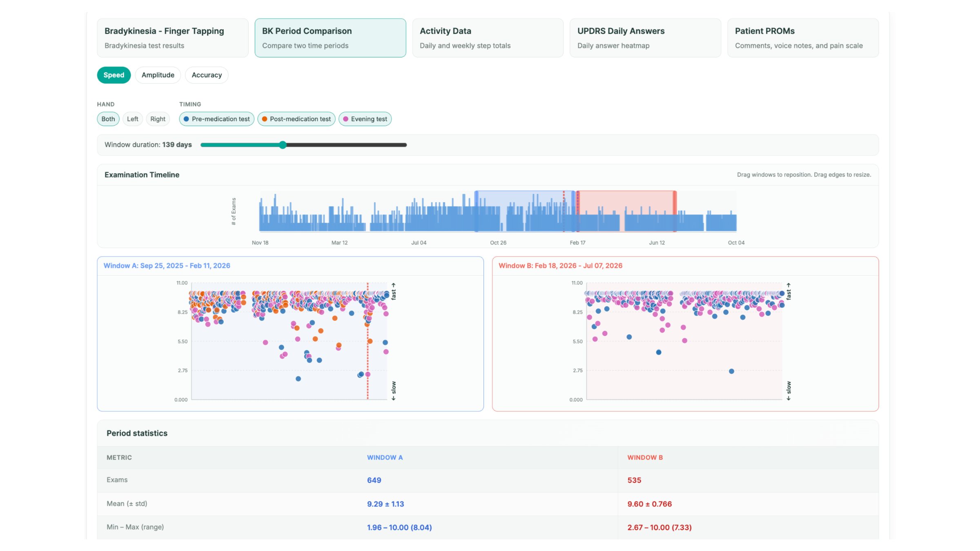
Task: Click the Oct 26 timeline axis label
Action: 498,242
